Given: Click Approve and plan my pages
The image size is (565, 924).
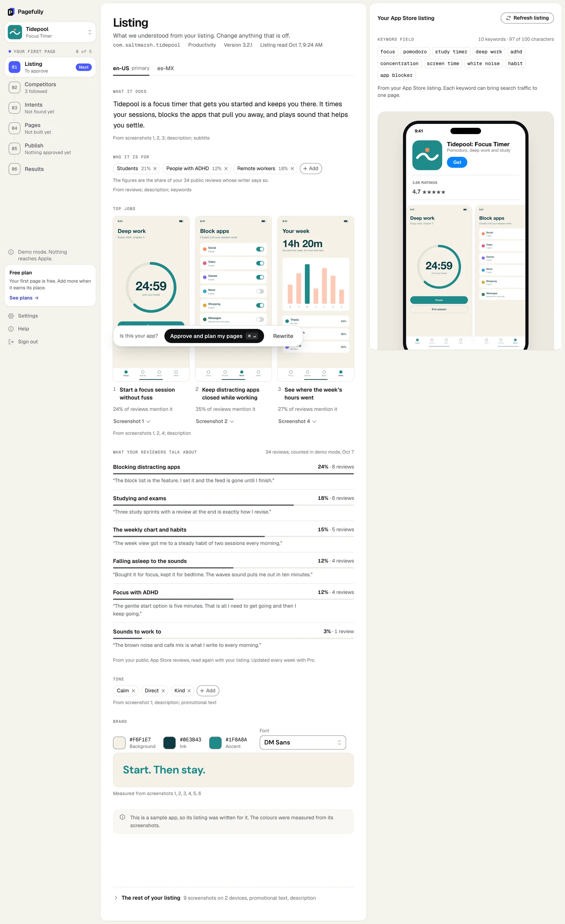Looking at the screenshot, I should point(214,336).
